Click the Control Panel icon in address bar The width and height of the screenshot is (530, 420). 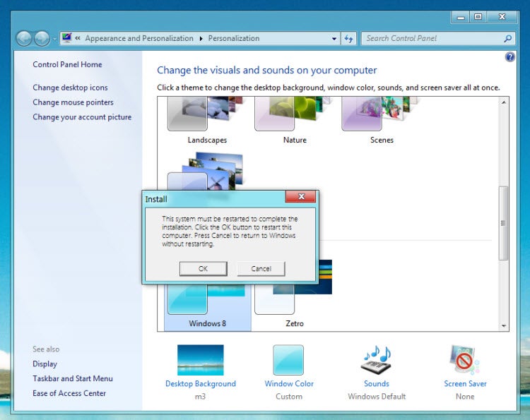66,38
